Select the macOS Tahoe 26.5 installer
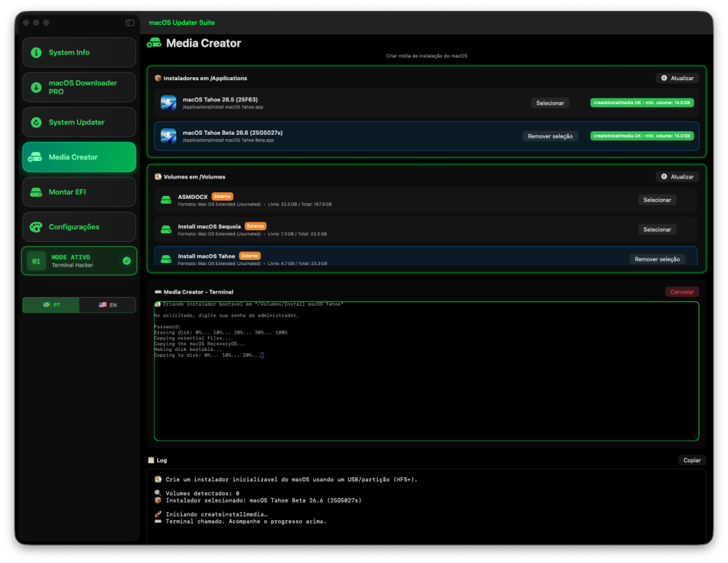Viewport: 728px width, 563px height. pyautogui.click(x=550, y=103)
